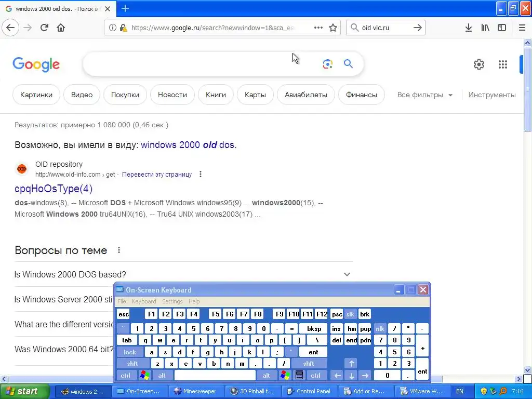Open the Keyboard menu
This screenshot has height=399, width=532.
point(144,301)
